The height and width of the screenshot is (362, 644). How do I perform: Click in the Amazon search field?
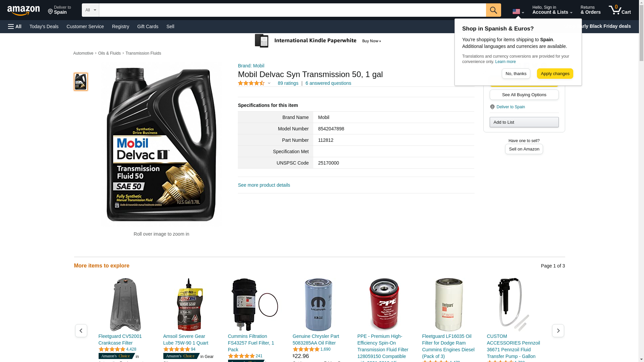pyautogui.click(x=292, y=10)
